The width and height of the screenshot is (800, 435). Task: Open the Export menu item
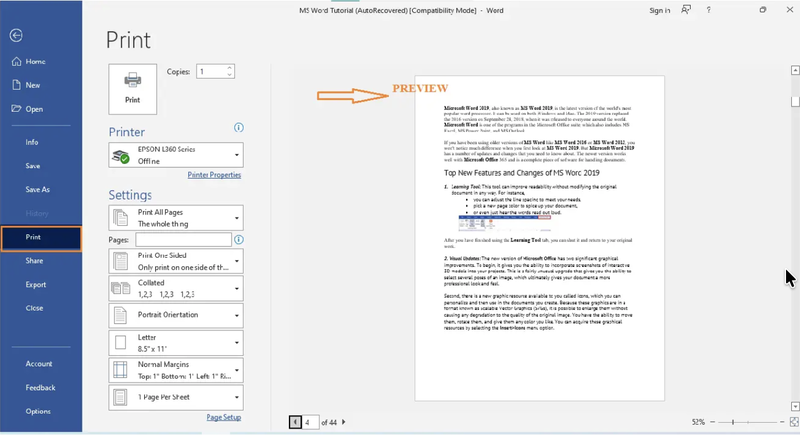coord(36,285)
